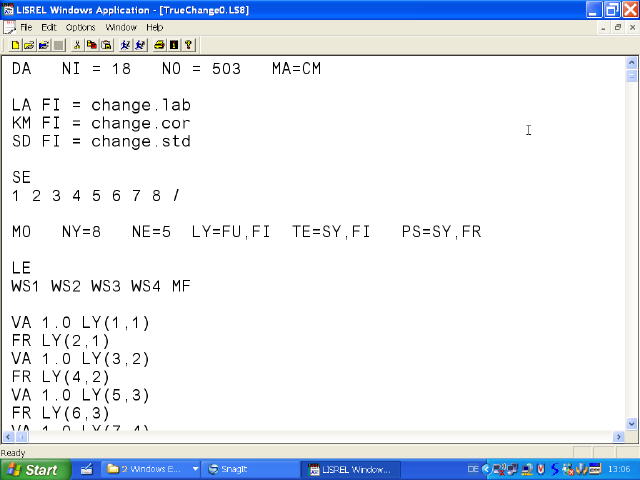Click the vertical scrollbar up arrow

click(x=632, y=62)
